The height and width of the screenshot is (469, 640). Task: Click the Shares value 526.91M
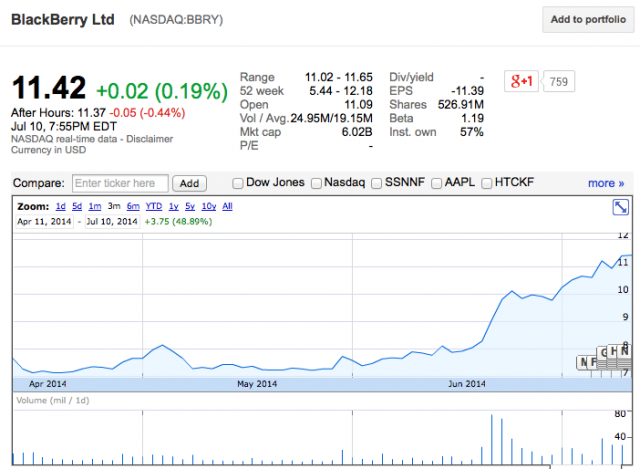(461, 104)
